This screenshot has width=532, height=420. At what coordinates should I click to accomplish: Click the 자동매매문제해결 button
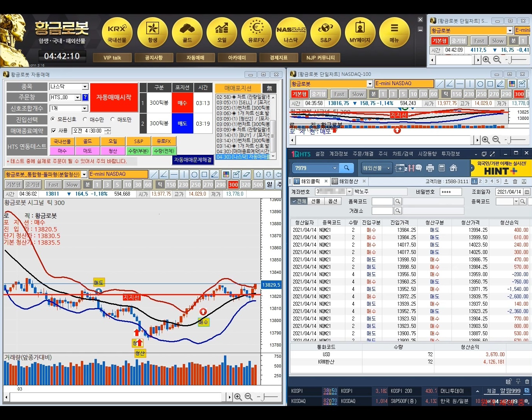click(193, 160)
